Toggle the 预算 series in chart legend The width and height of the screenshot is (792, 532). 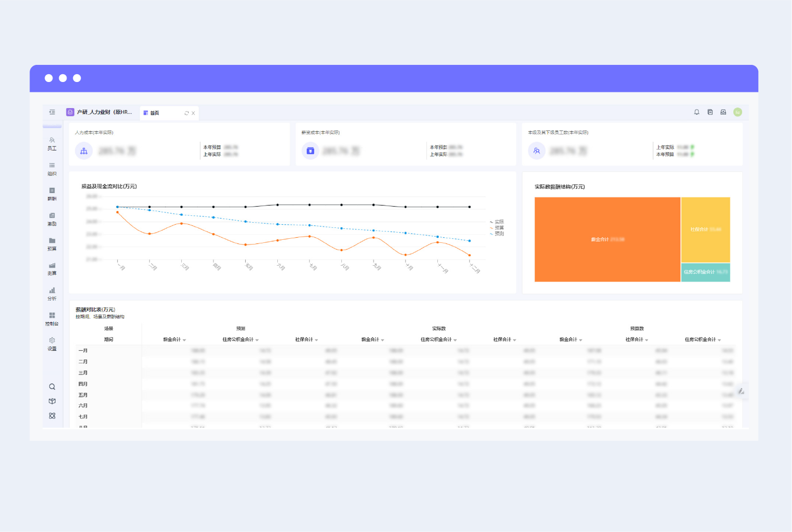[x=497, y=228]
